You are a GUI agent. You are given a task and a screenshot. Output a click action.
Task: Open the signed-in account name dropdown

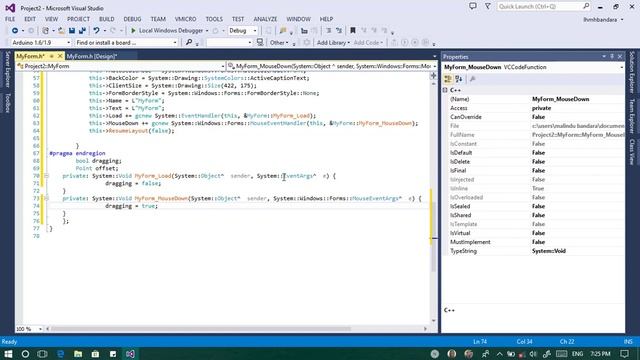[603, 19]
